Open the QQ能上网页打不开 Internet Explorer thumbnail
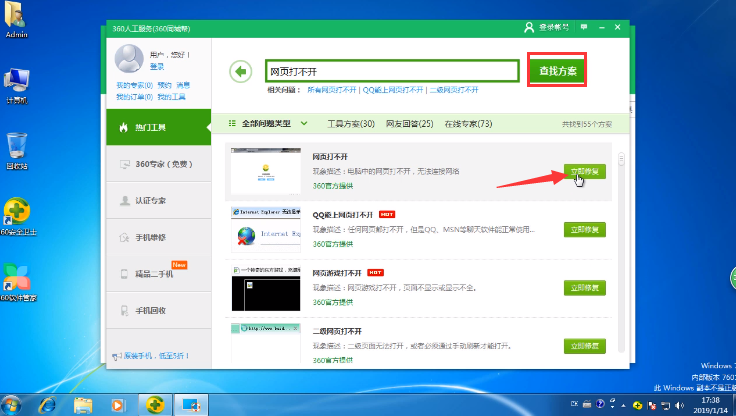736x416 pixels. pos(266,230)
